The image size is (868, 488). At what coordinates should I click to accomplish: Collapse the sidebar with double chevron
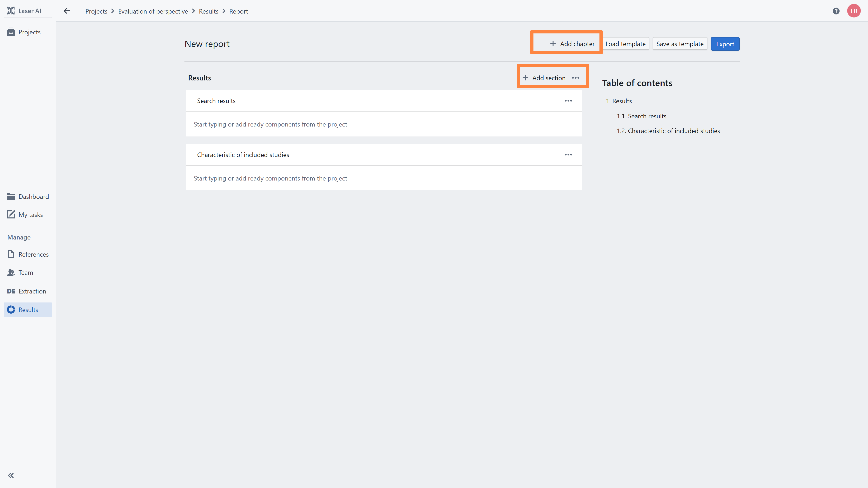tap(11, 475)
